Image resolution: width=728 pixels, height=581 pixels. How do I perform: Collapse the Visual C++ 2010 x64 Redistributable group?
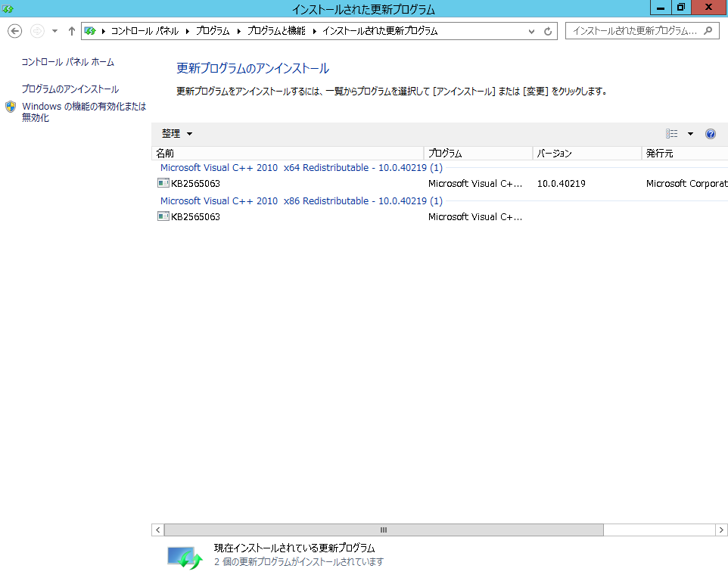coord(301,167)
